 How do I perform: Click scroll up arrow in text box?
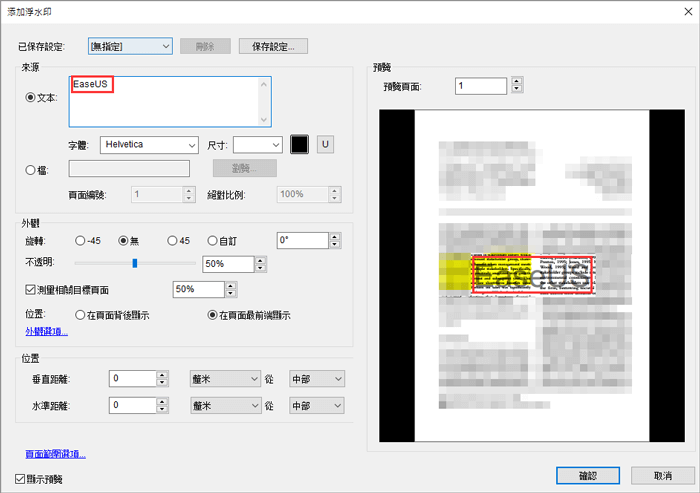coord(264,84)
